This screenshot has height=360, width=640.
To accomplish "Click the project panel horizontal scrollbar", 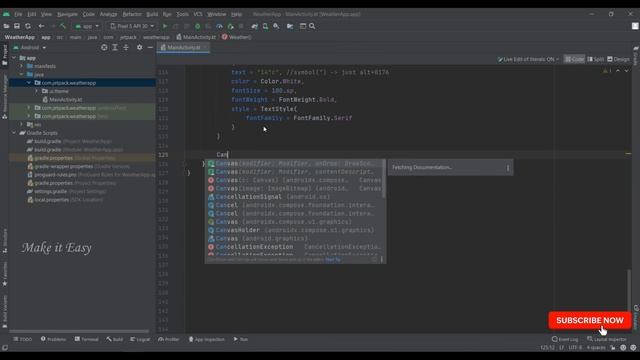I will [x=79, y=331].
